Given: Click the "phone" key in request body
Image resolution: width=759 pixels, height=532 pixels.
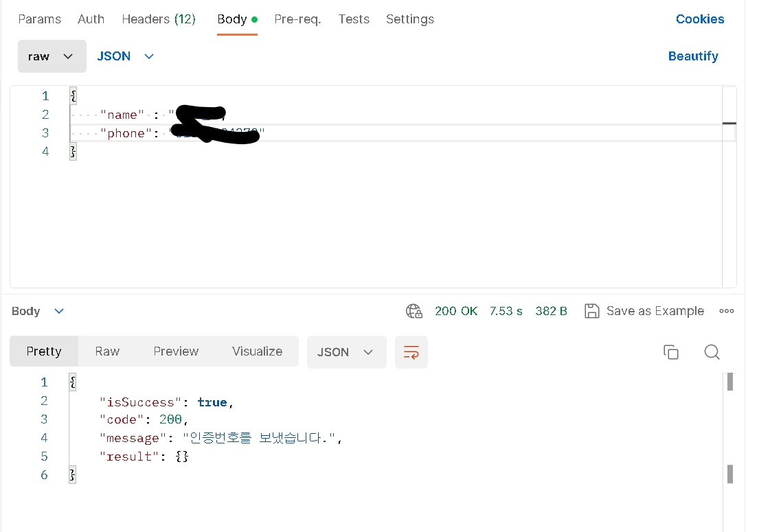Looking at the screenshot, I should click(x=126, y=133).
